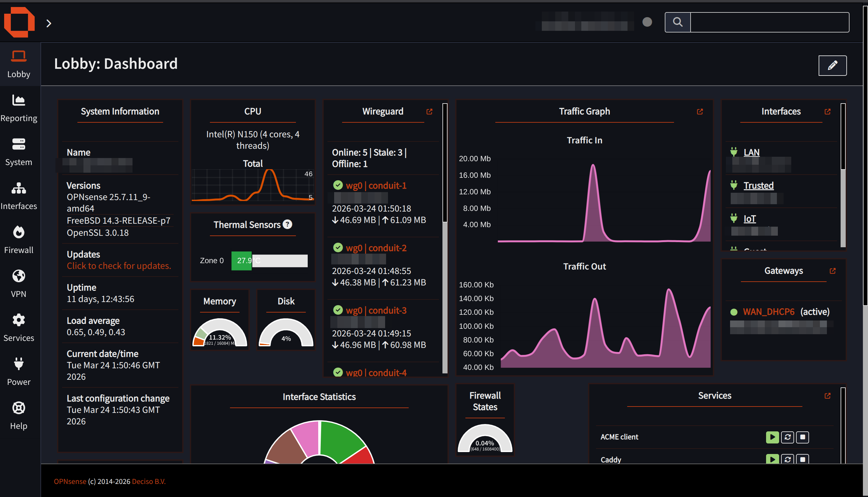Open the Wireguard widget external link icon

(x=429, y=111)
